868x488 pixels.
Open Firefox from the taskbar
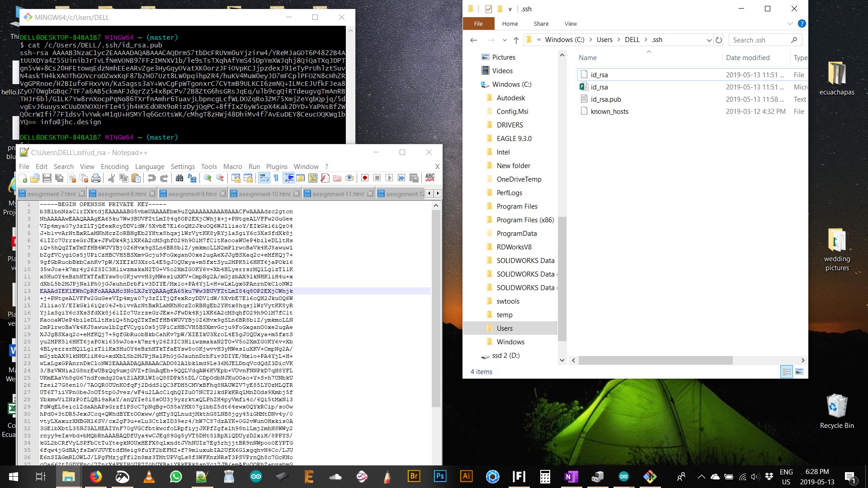click(x=96, y=477)
